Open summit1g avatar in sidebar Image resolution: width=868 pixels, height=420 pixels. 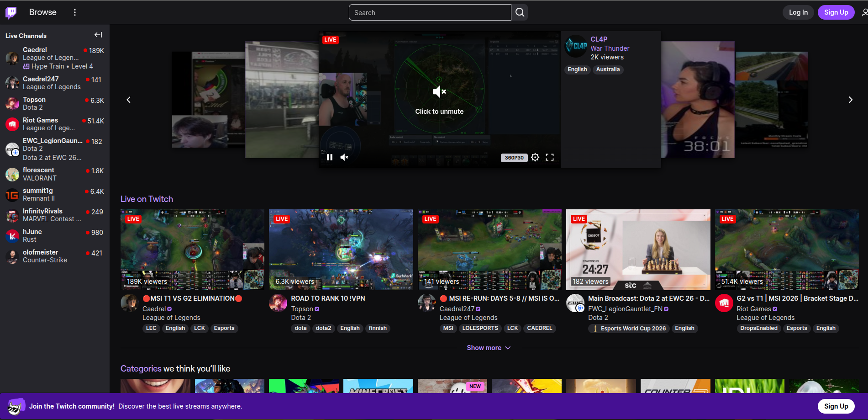coord(12,195)
